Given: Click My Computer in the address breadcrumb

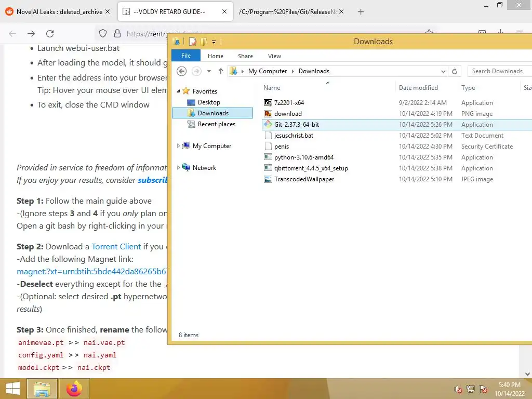Looking at the screenshot, I should (x=268, y=71).
